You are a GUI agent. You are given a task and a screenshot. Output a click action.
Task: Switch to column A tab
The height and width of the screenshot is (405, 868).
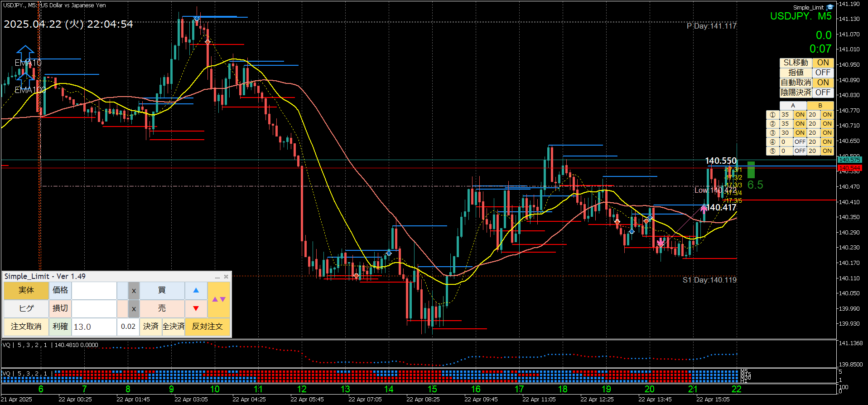click(793, 106)
